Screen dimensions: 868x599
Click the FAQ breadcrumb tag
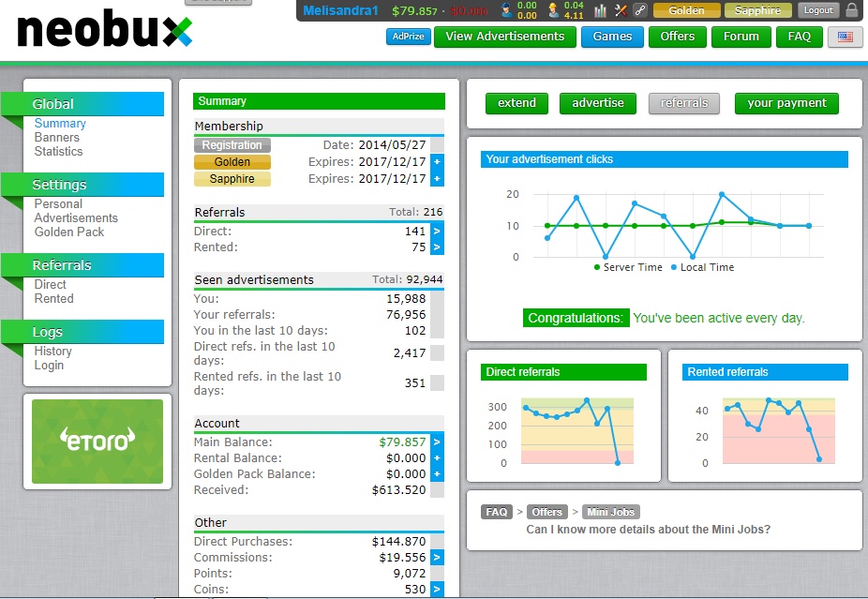click(x=496, y=512)
